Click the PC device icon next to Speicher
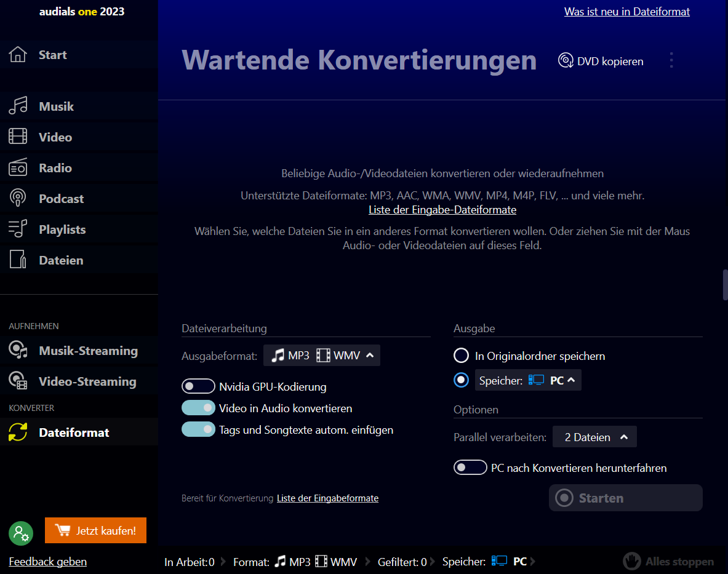Image resolution: width=728 pixels, height=574 pixels. pyautogui.click(x=536, y=380)
